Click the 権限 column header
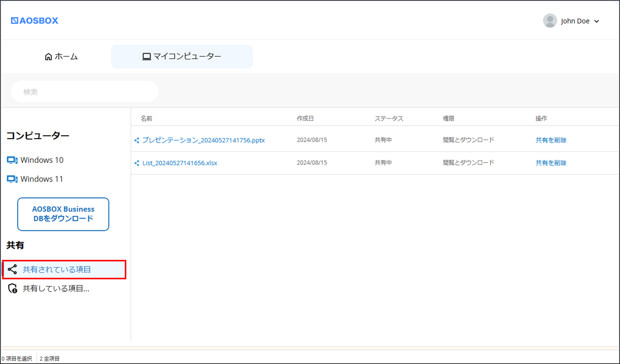Screen dimensions: 620x364 coord(448,118)
